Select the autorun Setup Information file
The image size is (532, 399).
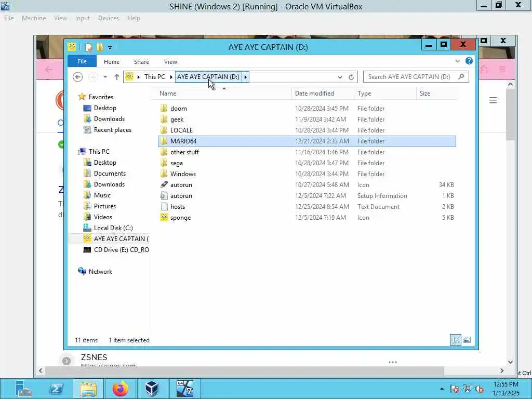[x=181, y=196]
